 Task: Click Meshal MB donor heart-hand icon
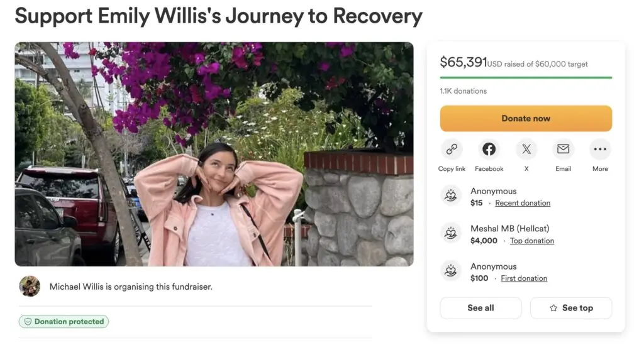(451, 234)
